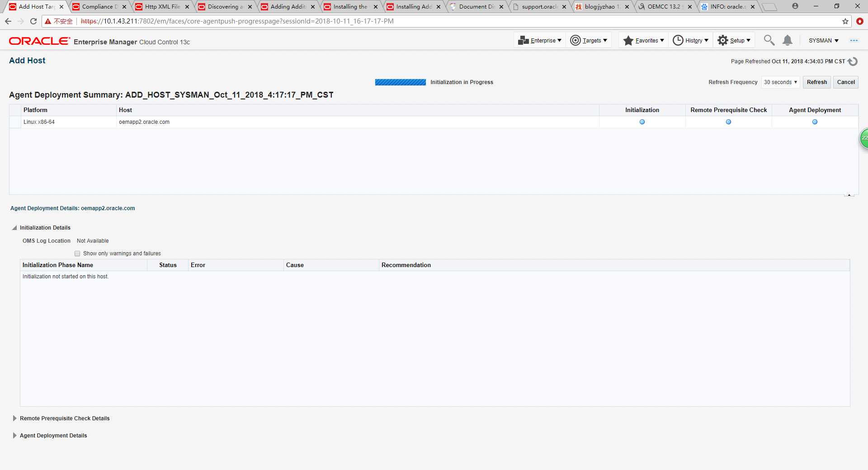Screen dimensions: 868x470
Task: Click the three-dot overflow icon in header
Action: click(854, 41)
